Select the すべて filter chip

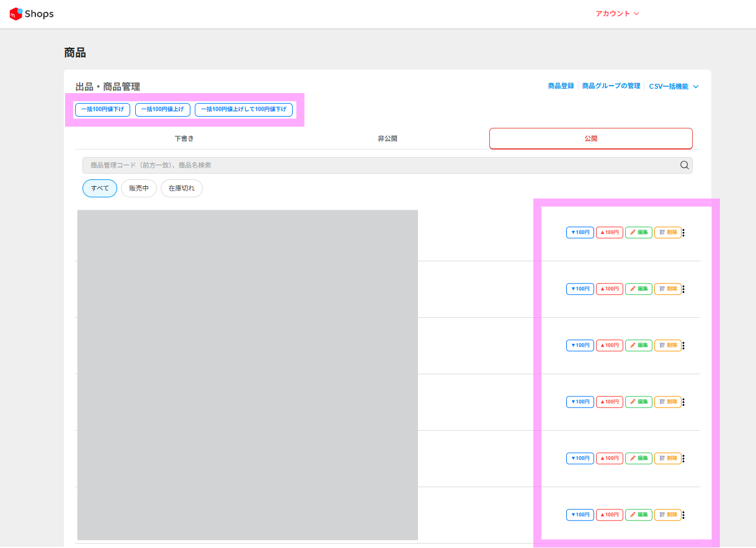[x=100, y=188]
